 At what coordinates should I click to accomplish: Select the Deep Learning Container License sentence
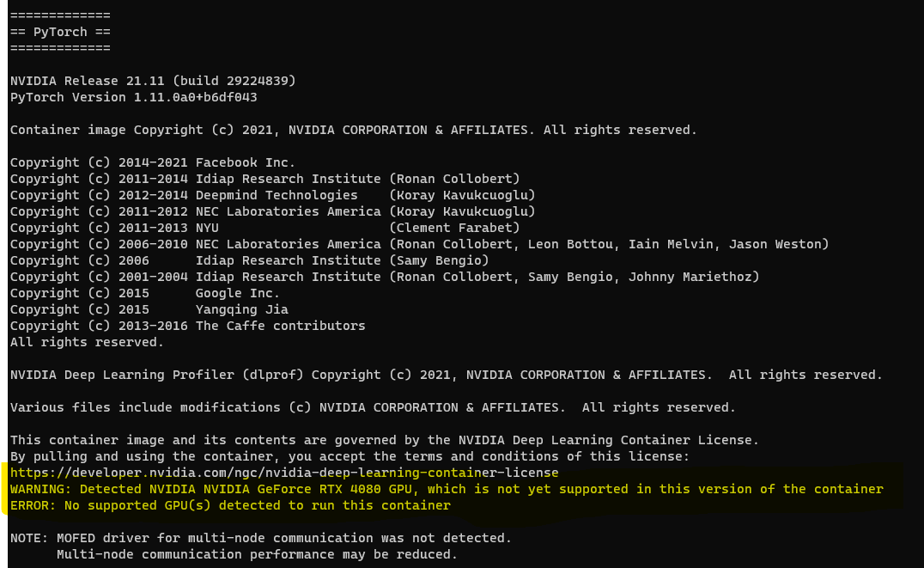click(382, 439)
